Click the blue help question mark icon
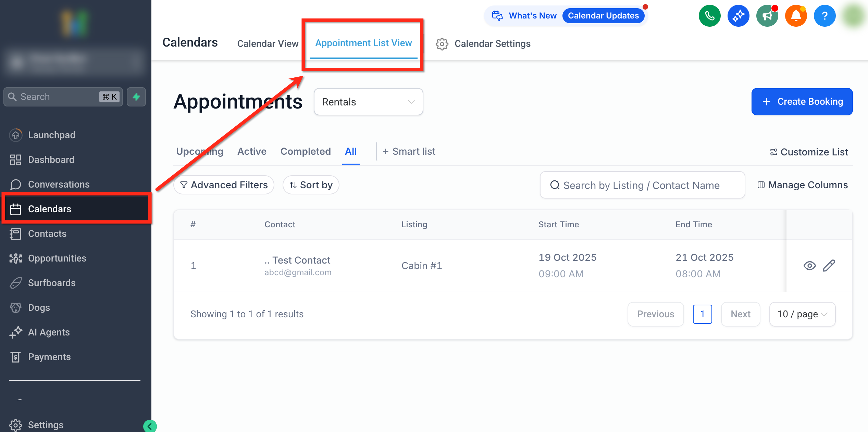Viewport: 868px width, 432px height. pyautogui.click(x=824, y=16)
